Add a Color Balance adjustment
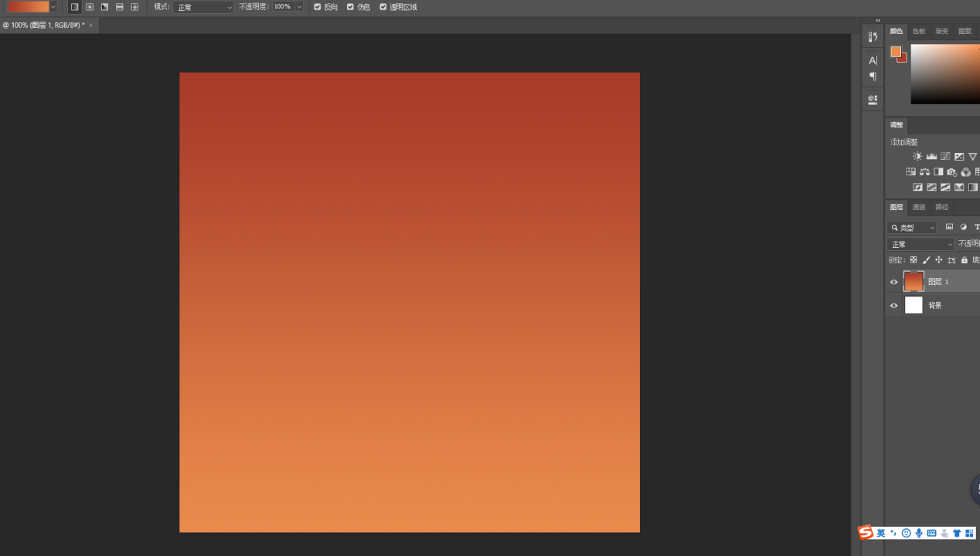The width and height of the screenshot is (980, 556). [924, 171]
